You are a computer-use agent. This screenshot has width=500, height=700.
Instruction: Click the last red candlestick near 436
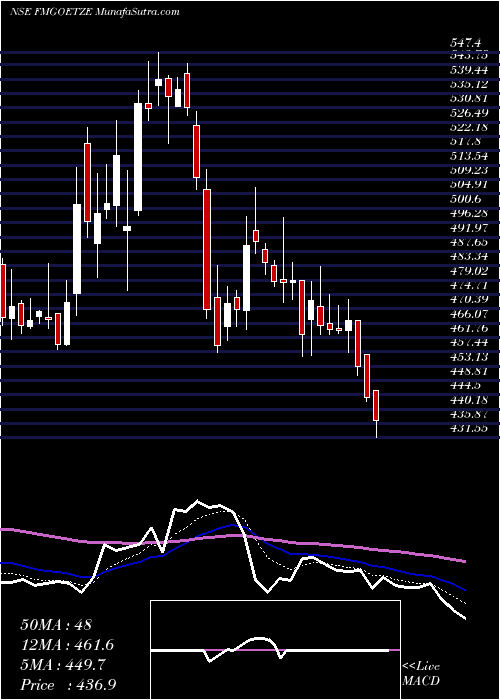click(376, 405)
